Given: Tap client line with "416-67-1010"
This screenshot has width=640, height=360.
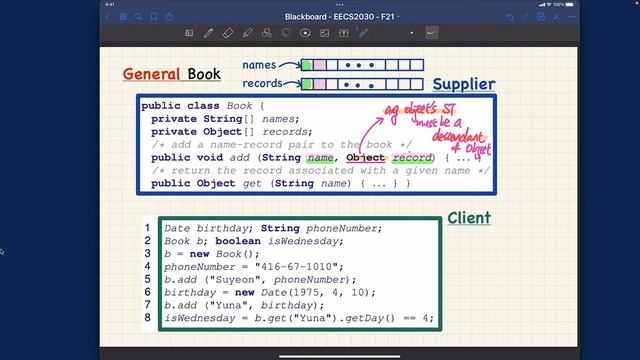Looking at the screenshot, I should pyautogui.click(x=254, y=267).
